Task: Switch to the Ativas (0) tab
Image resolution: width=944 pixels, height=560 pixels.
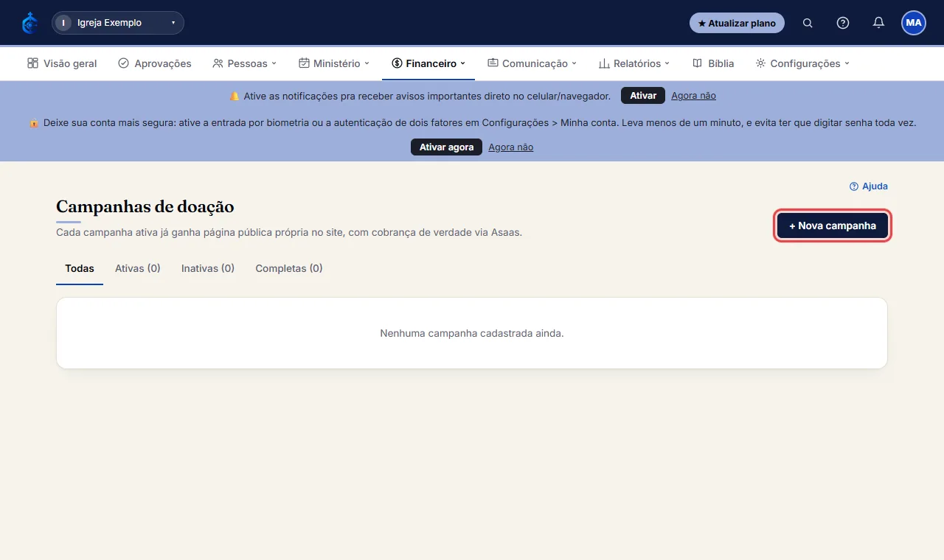Action: 138,268
